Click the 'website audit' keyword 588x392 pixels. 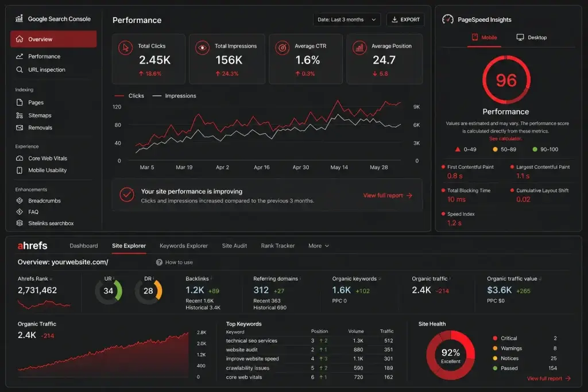coord(242,350)
